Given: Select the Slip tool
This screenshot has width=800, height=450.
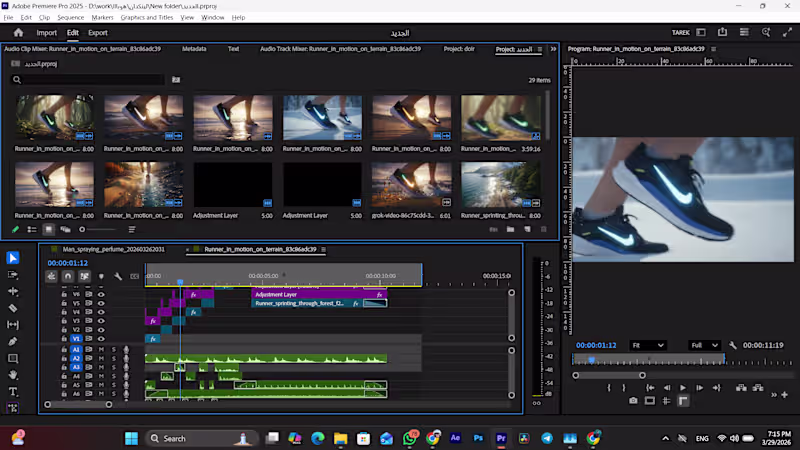Looking at the screenshot, I should [13, 324].
